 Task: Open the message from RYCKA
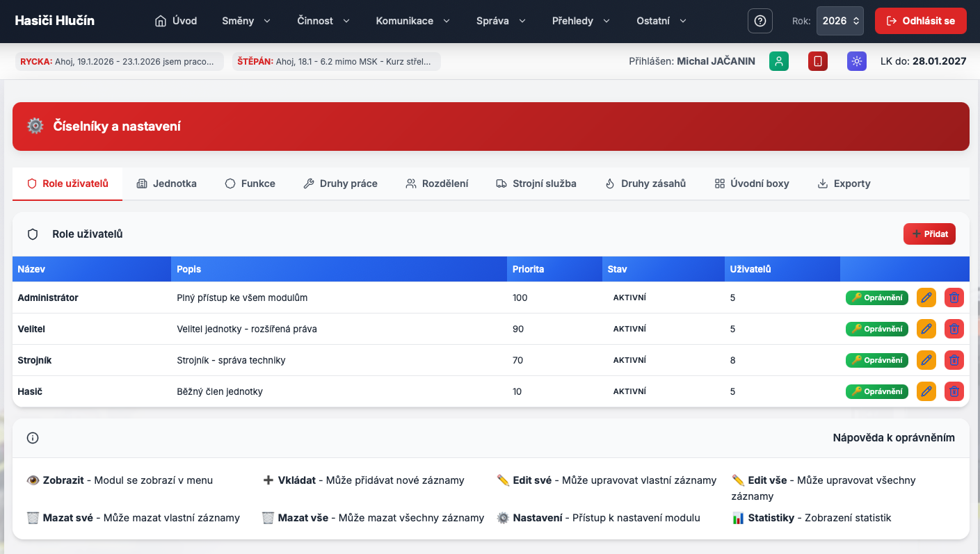(x=119, y=61)
